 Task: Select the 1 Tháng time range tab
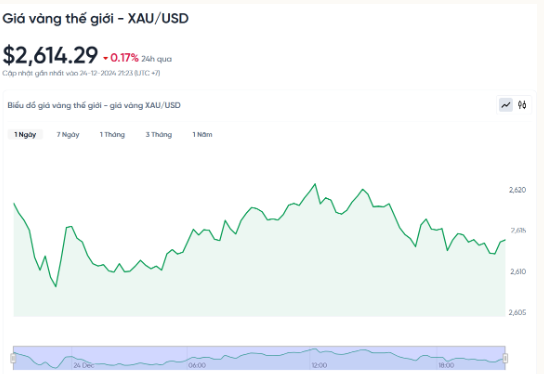tap(112, 135)
